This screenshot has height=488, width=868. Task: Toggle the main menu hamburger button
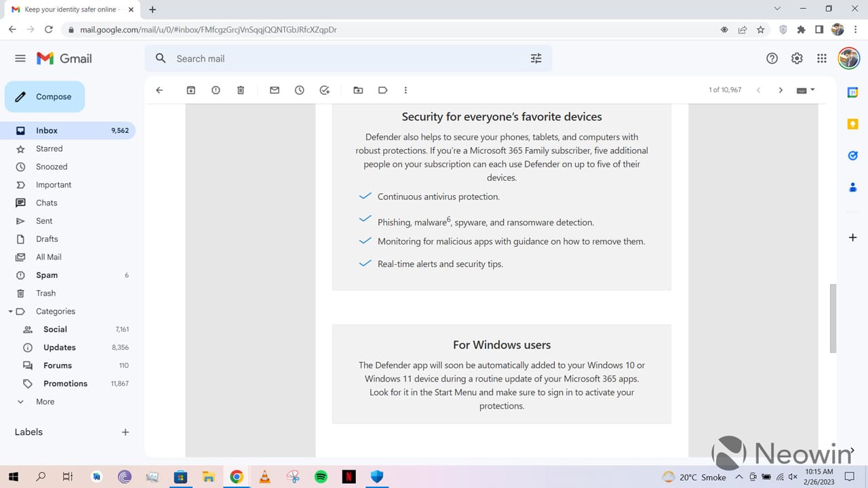point(20,58)
